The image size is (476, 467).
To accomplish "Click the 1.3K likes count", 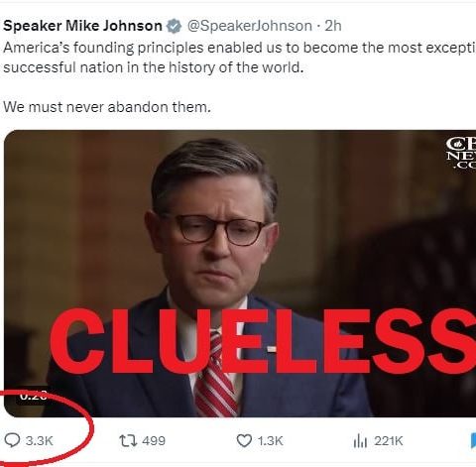I will [x=270, y=441].
